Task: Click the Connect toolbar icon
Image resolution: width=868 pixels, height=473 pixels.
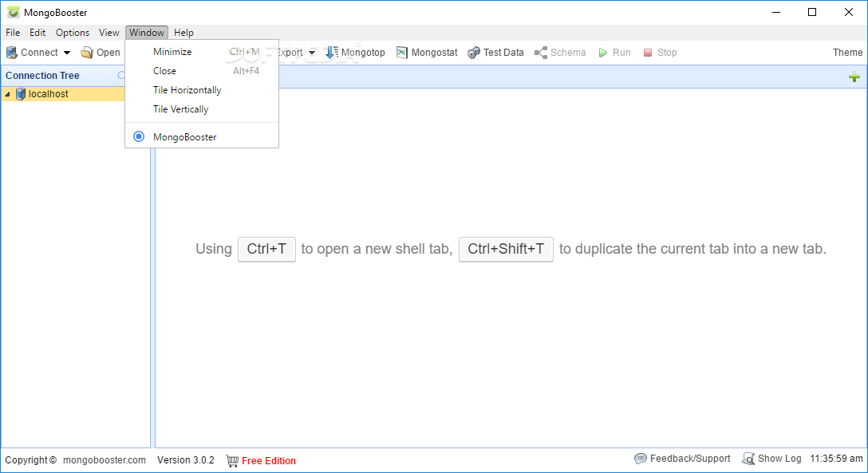Action: point(12,53)
